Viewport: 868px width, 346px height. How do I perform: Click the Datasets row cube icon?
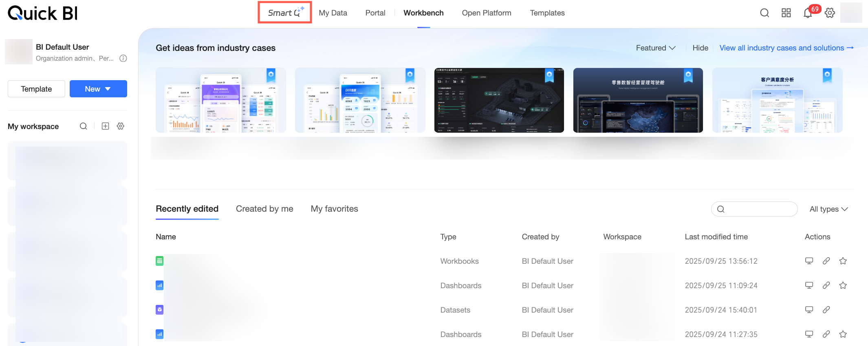(x=160, y=310)
